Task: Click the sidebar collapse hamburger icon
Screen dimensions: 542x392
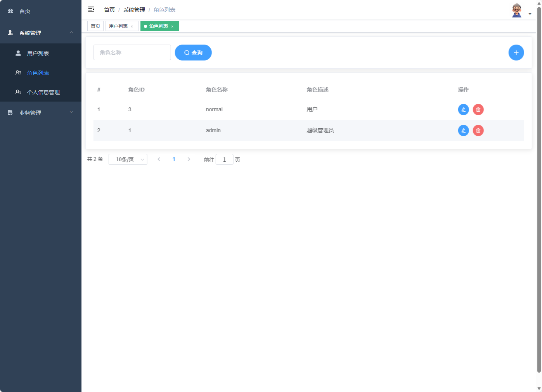Action: 91,9
